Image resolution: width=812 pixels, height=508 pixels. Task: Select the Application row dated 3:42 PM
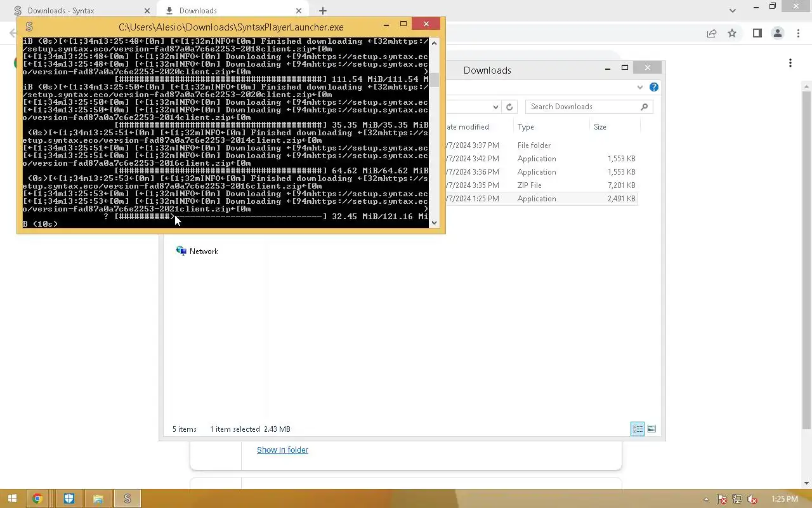[541, 159]
